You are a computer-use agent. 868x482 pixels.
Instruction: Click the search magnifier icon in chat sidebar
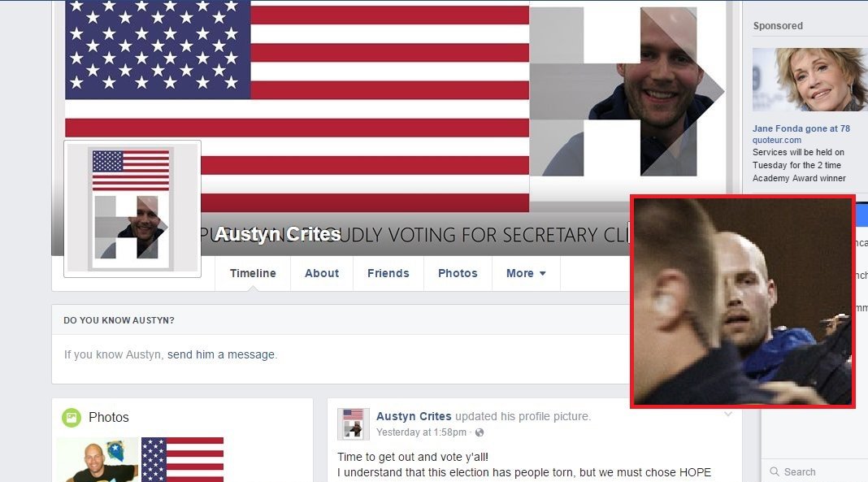coord(775,472)
